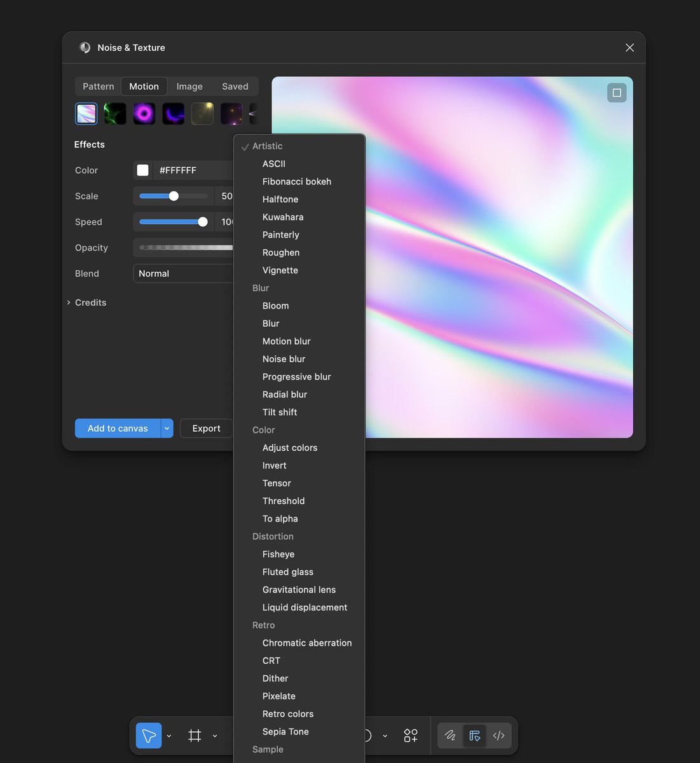700x763 pixels.
Task: Select the Frame tool
Action: tap(195, 735)
